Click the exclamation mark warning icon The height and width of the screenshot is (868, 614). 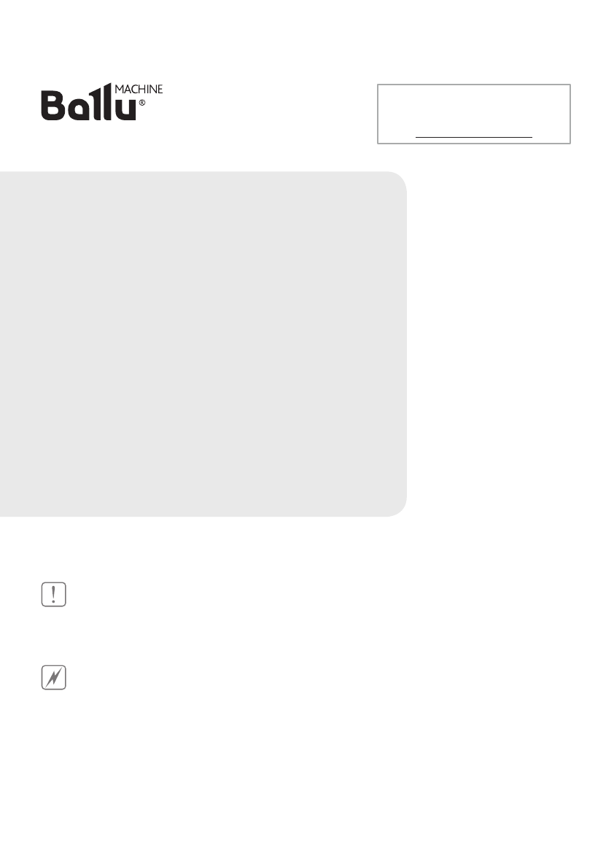pos(54,594)
